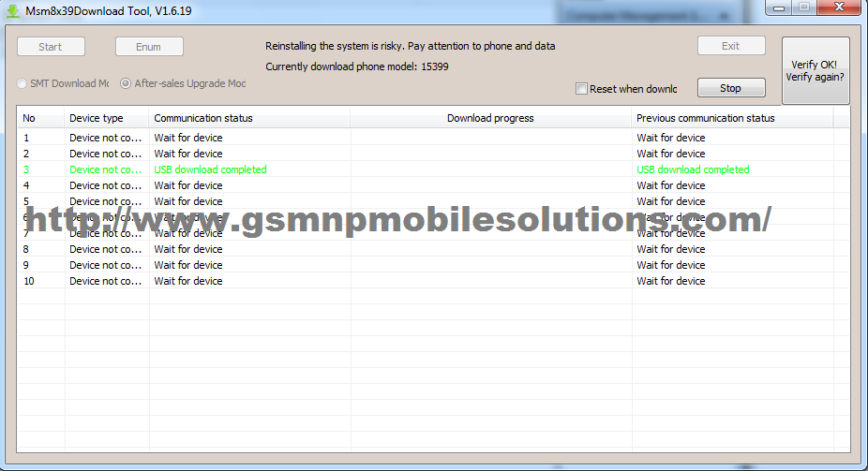The height and width of the screenshot is (471, 868).
Task: Click the Verify OK! Verify again? button
Action: coord(816,70)
